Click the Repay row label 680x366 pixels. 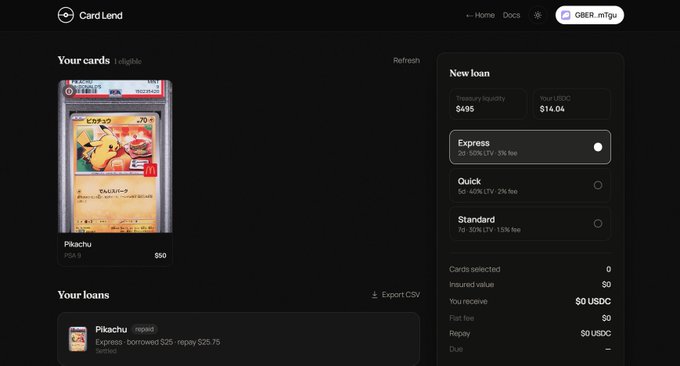(459, 334)
